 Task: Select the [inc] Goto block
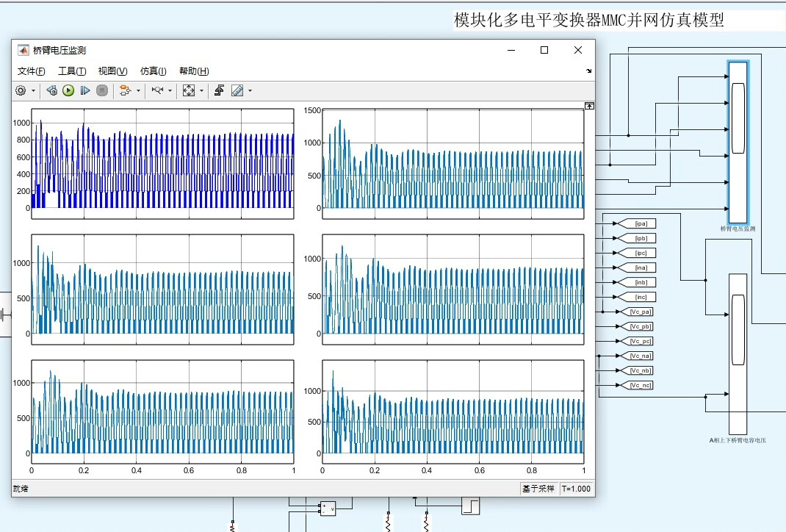click(637, 297)
